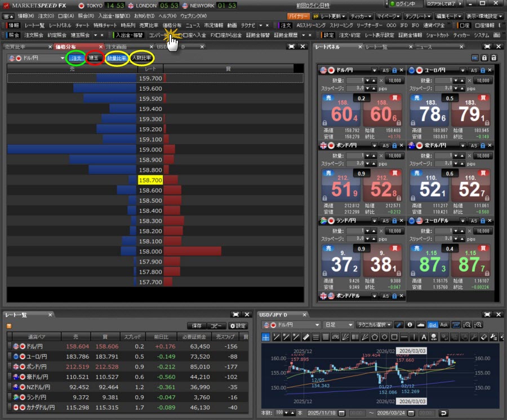Activate the crosshair cursor tool in chart

click(266, 337)
